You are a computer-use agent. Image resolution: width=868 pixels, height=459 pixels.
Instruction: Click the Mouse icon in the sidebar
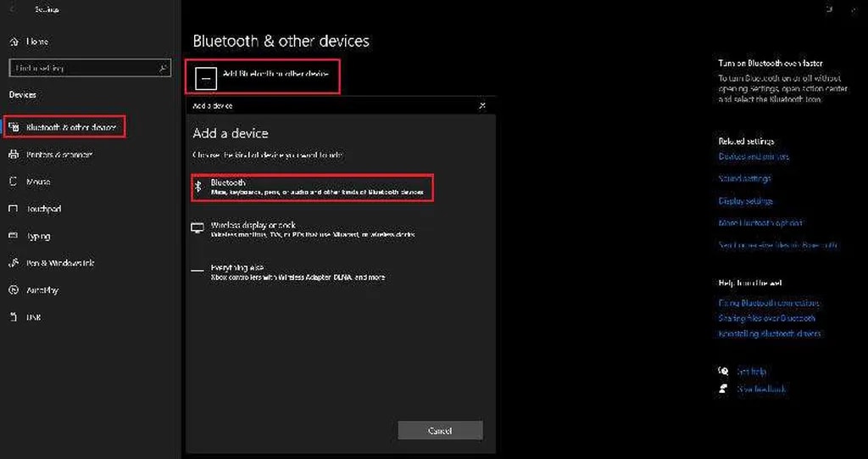[14, 182]
